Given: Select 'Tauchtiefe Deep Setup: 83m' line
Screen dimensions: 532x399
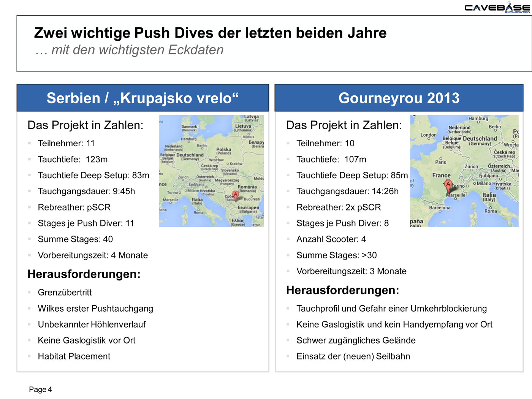Looking at the screenshot, I should [x=93, y=175].
